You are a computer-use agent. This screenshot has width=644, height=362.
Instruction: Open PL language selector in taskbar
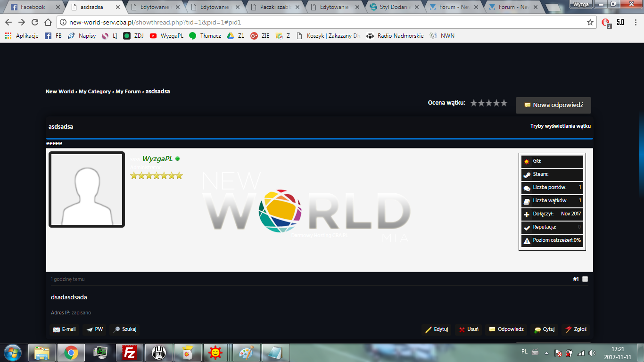click(x=525, y=352)
